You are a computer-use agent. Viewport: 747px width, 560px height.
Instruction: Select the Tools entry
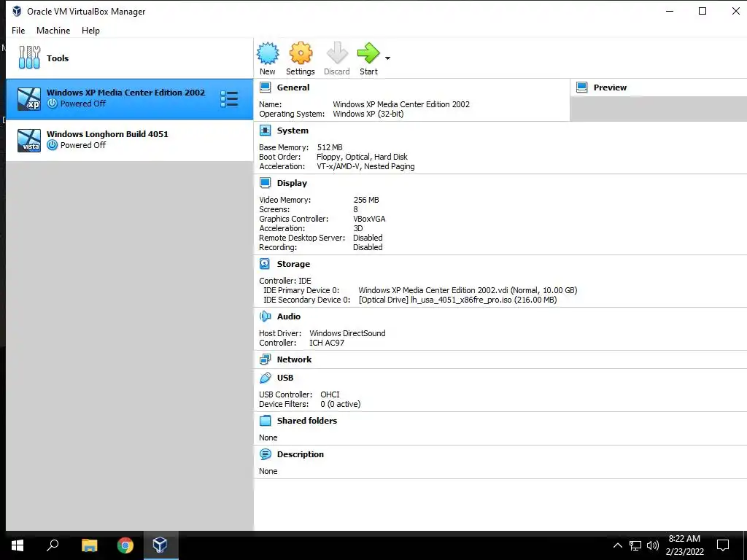pos(130,58)
